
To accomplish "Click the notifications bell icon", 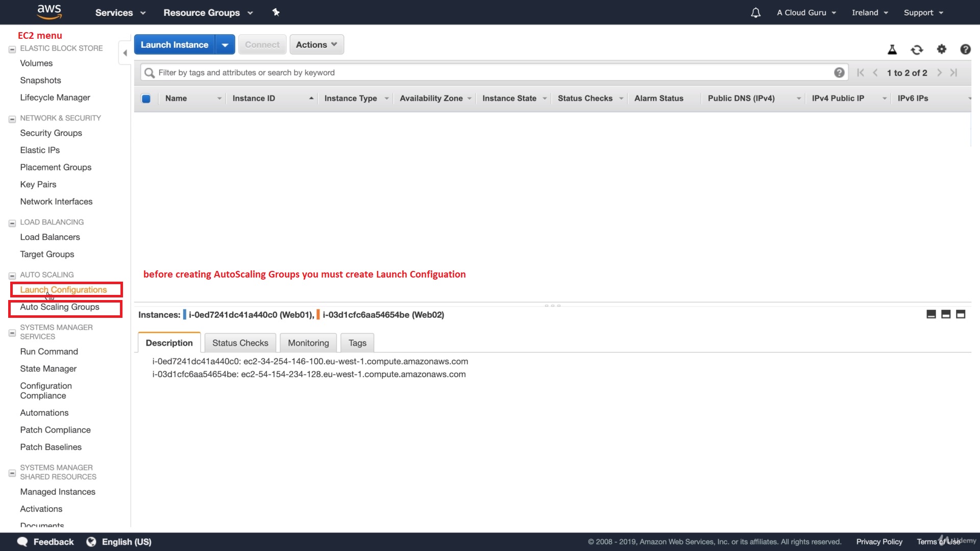I will 755,13.
